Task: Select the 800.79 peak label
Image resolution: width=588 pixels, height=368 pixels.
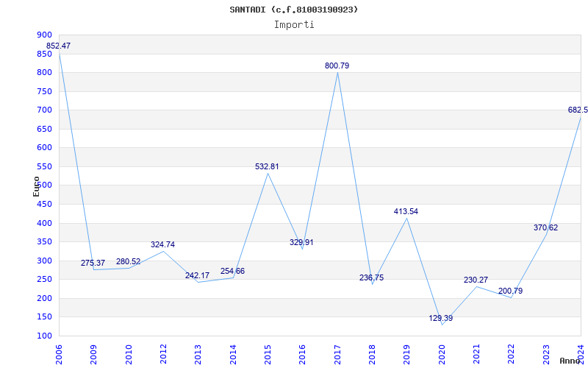Action: [x=337, y=66]
